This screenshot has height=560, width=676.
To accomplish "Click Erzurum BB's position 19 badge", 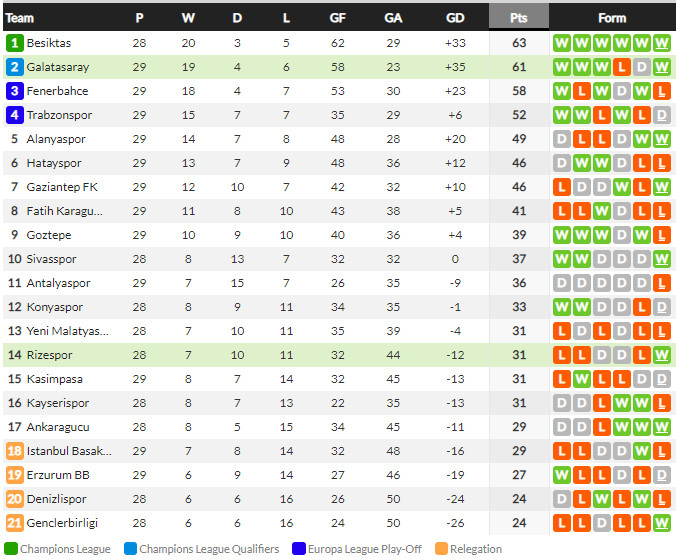I will point(14,475).
